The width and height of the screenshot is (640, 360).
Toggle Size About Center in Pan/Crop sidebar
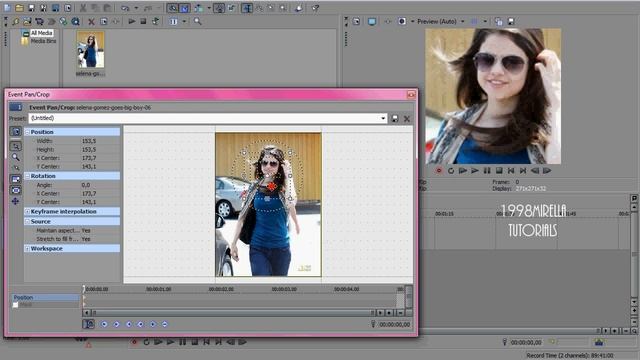point(16,190)
